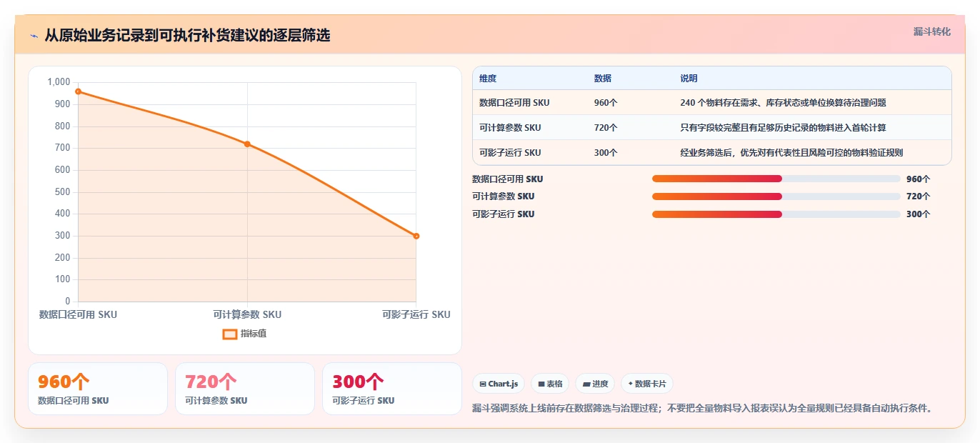Click chart data point at 300

(416, 236)
